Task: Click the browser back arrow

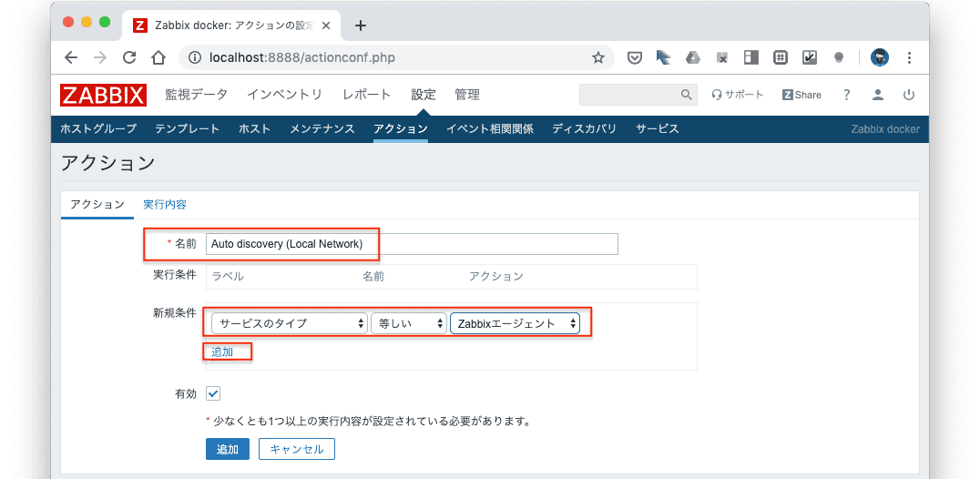Action: tap(71, 58)
